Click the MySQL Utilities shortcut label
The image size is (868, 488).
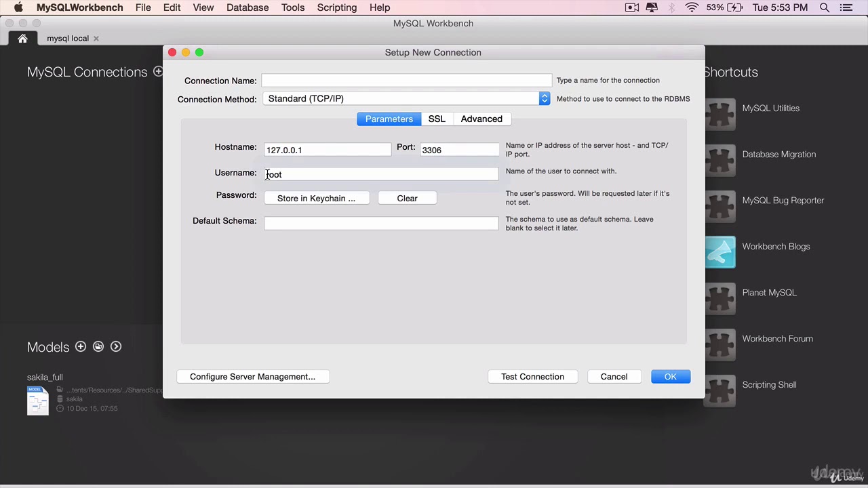[771, 108]
